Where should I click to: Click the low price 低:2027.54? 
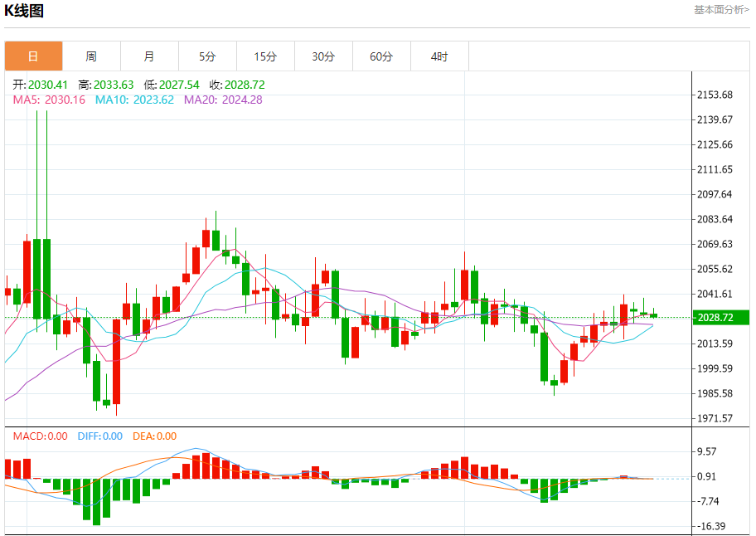coord(172,85)
